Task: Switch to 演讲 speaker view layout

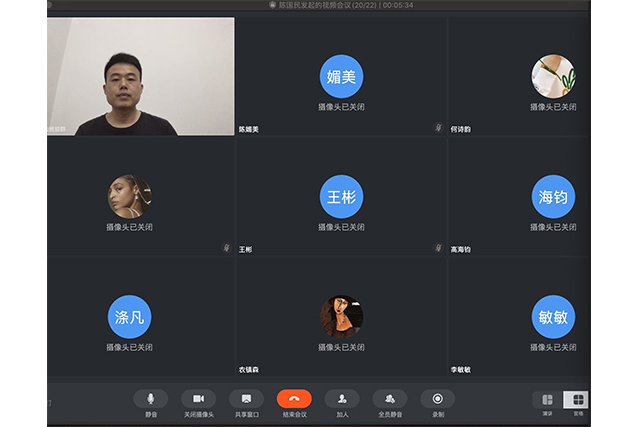Action: click(x=547, y=400)
